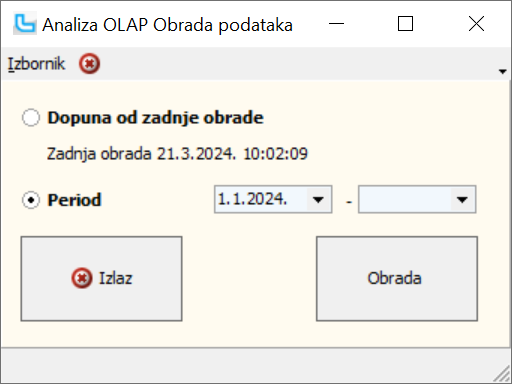Viewport: 512px width, 384px height.
Task: Click the bold Period label text
Action: [x=74, y=200]
